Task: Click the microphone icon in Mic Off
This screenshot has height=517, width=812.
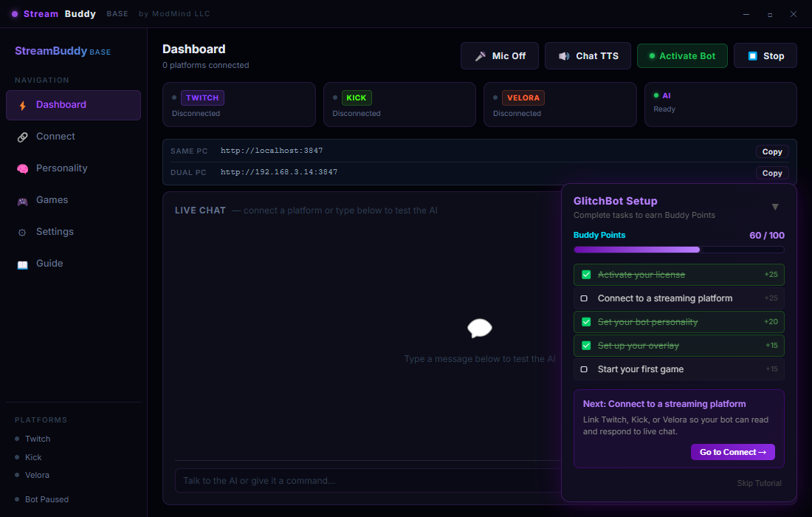Action: coord(481,56)
